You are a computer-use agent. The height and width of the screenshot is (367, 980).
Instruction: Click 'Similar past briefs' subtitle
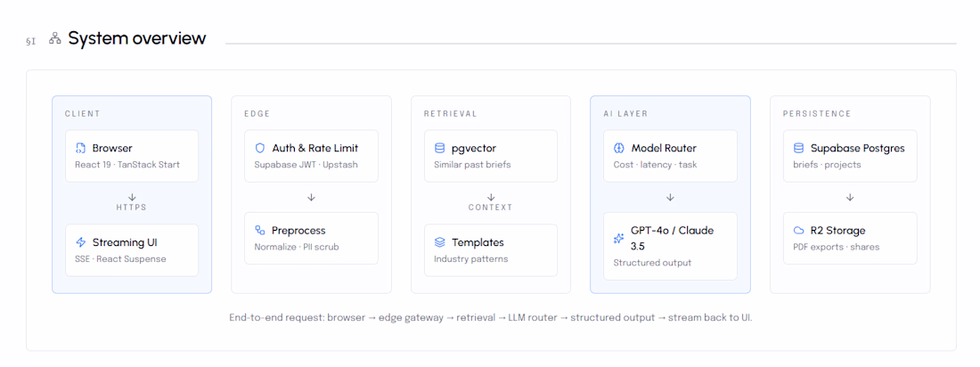472,165
